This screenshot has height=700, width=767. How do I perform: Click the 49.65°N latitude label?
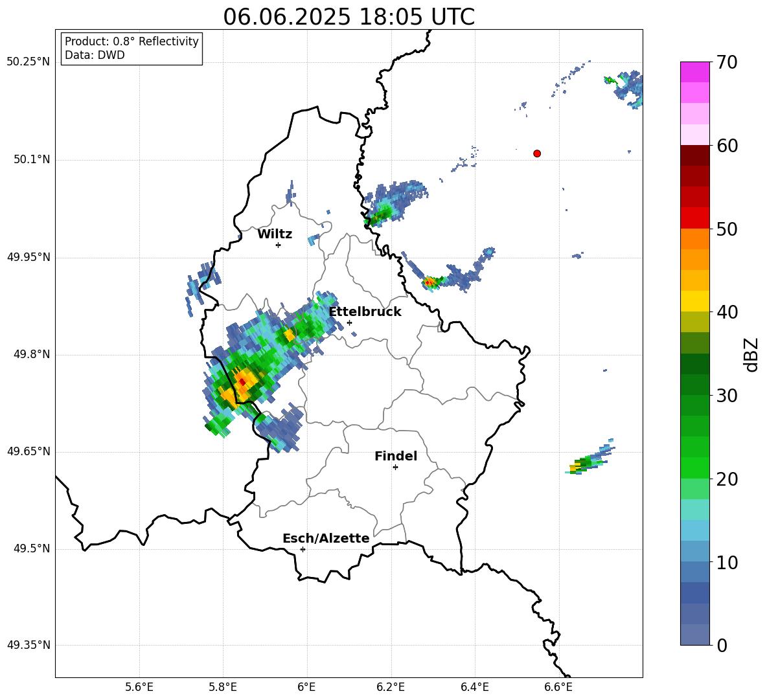click(29, 451)
